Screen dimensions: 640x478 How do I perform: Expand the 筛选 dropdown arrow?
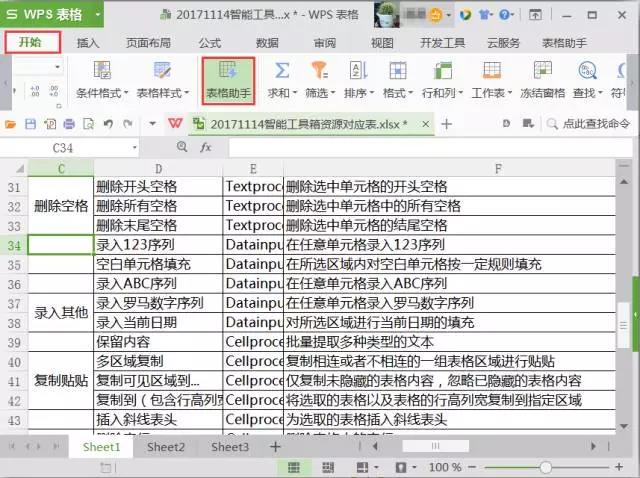tap(333, 93)
